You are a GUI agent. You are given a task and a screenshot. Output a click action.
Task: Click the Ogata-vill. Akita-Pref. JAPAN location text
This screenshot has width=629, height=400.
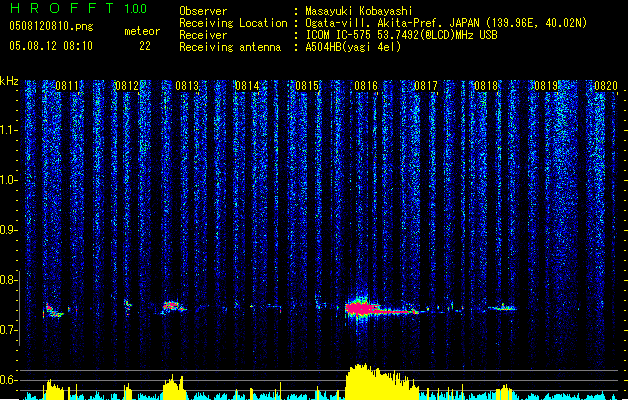(446, 23)
